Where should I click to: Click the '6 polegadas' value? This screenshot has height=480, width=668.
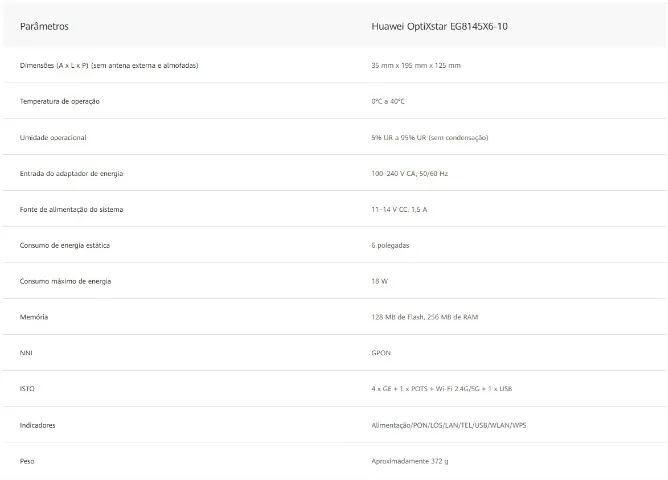pyautogui.click(x=390, y=245)
